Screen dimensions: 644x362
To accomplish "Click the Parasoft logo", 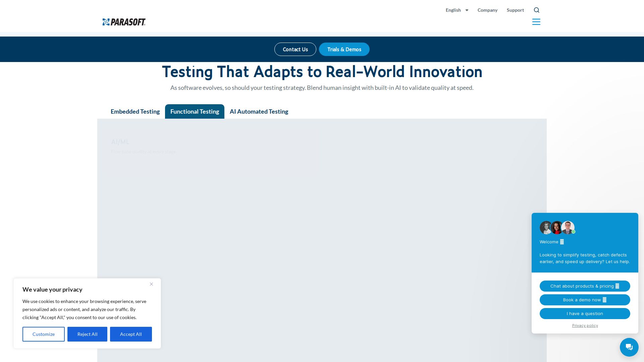I will tap(124, 22).
